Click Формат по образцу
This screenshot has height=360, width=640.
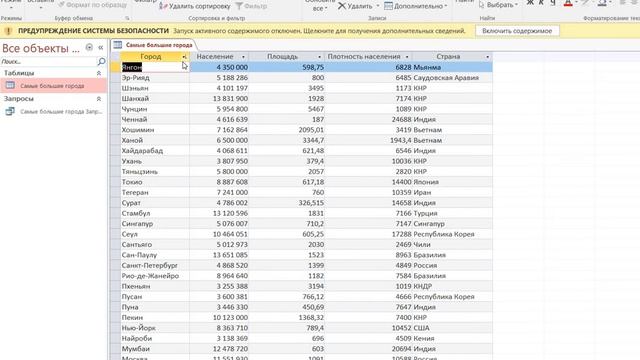pyautogui.click(x=93, y=5)
